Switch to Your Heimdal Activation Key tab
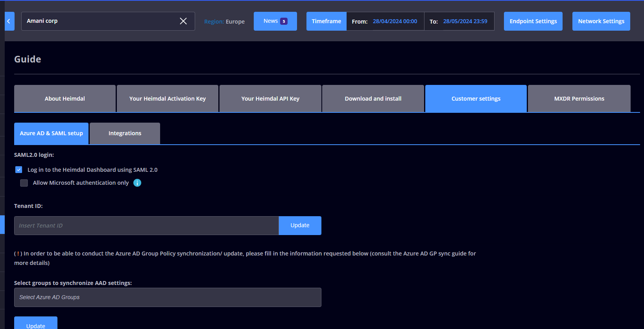Screen dimensions: 644x329 (x=168, y=99)
